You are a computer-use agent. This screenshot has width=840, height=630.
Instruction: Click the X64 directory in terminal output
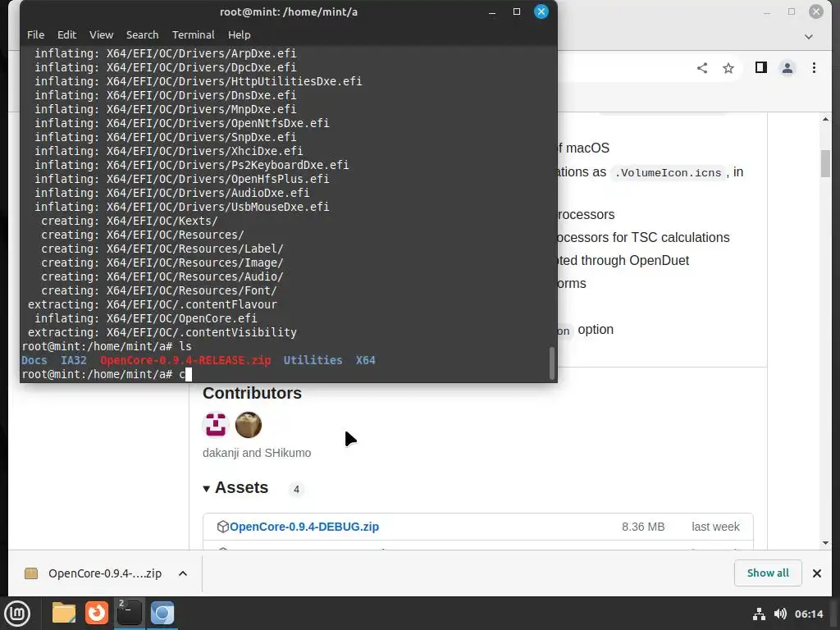[365, 360]
